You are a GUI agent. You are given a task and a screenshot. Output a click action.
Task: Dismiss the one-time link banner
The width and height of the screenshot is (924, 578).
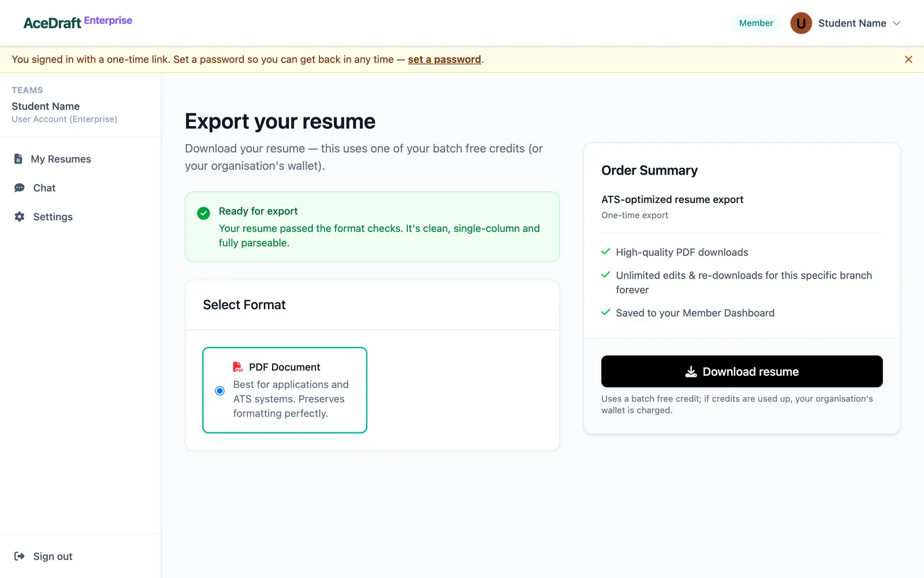908,60
